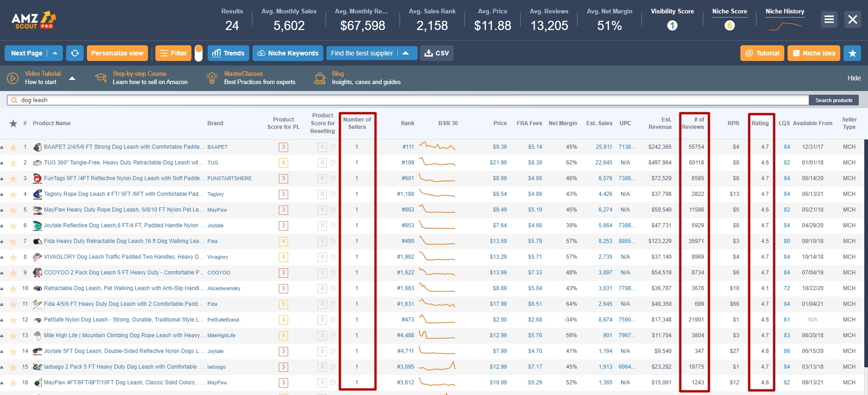This screenshot has width=868, height=395.
Task: Click the dog leash search input field
Action: tap(408, 100)
